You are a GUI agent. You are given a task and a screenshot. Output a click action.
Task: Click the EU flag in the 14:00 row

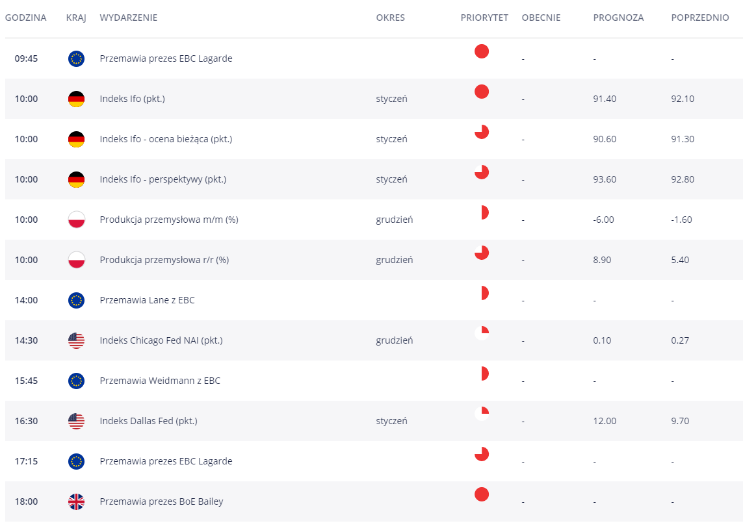coord(76,300)
